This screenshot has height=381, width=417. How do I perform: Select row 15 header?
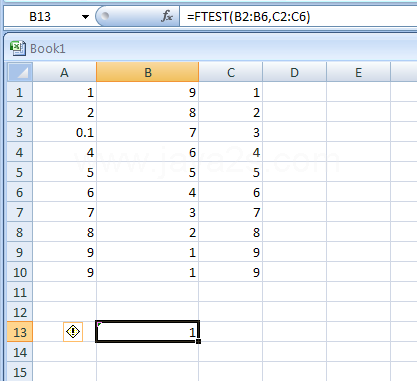click(20, 371)
